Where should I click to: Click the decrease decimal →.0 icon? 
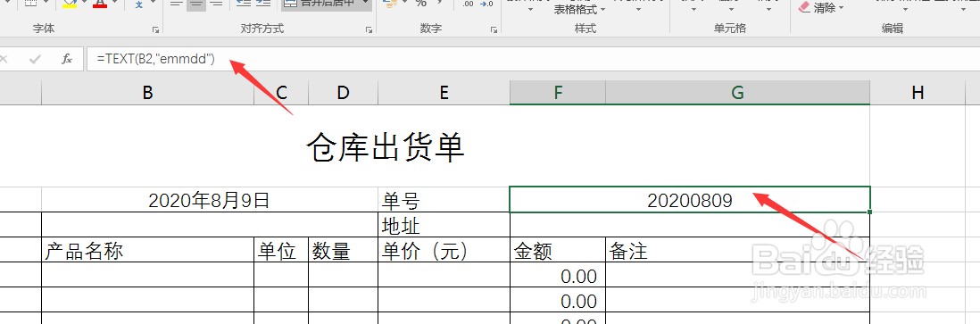coord(486,4)
